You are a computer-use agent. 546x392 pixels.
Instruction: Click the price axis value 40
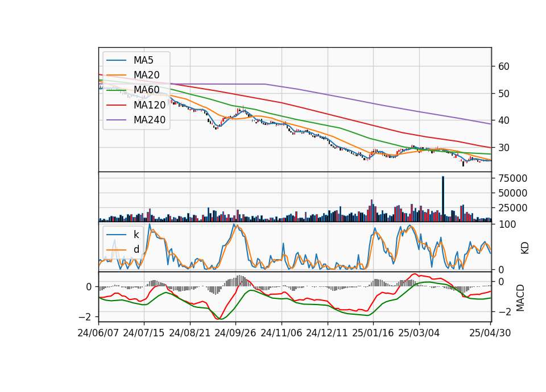coord(504,120)
